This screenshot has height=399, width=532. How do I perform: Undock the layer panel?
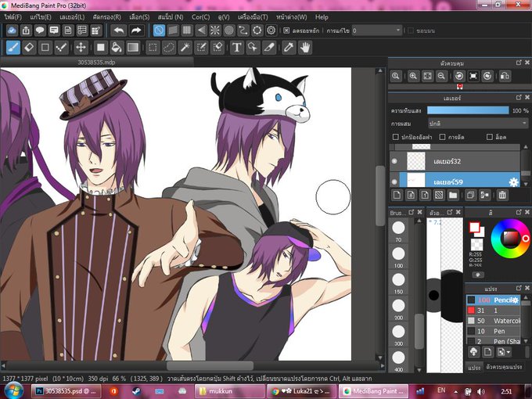click(519, 98)
